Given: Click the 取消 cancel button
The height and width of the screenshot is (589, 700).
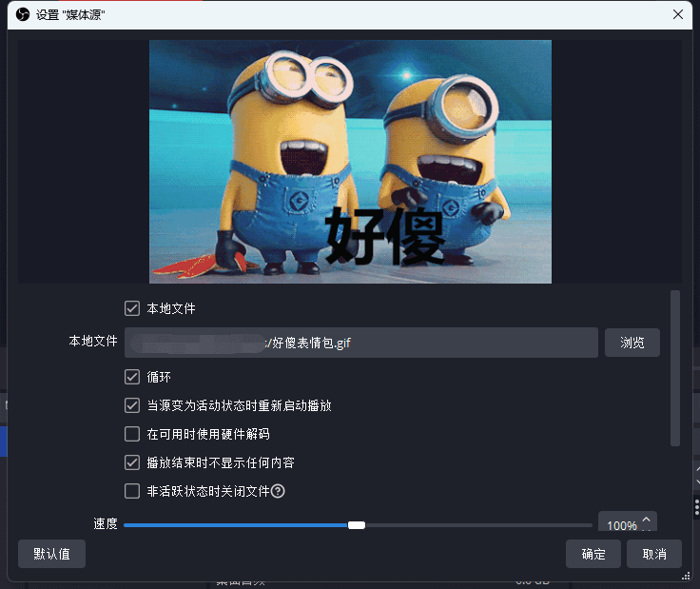Looking at the screenshot, I should pyautogui.click(x=654, y=554).
